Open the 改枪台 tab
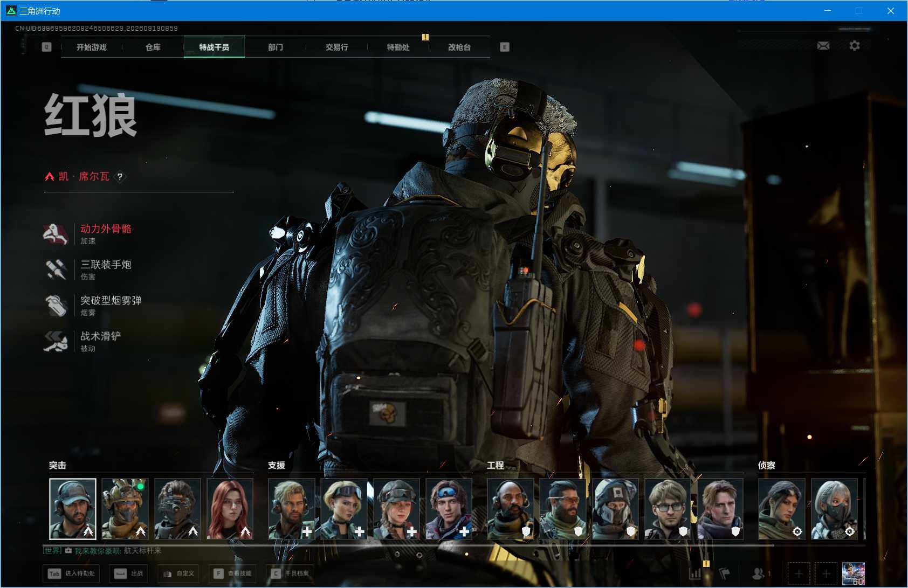908x588 pixels. click(x=459, y=47)
